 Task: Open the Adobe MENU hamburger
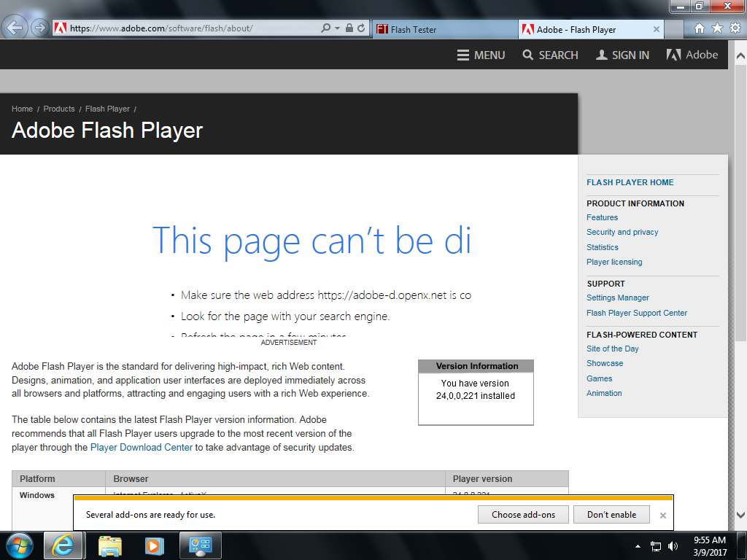pyautogui.click(x=481, y=55)
